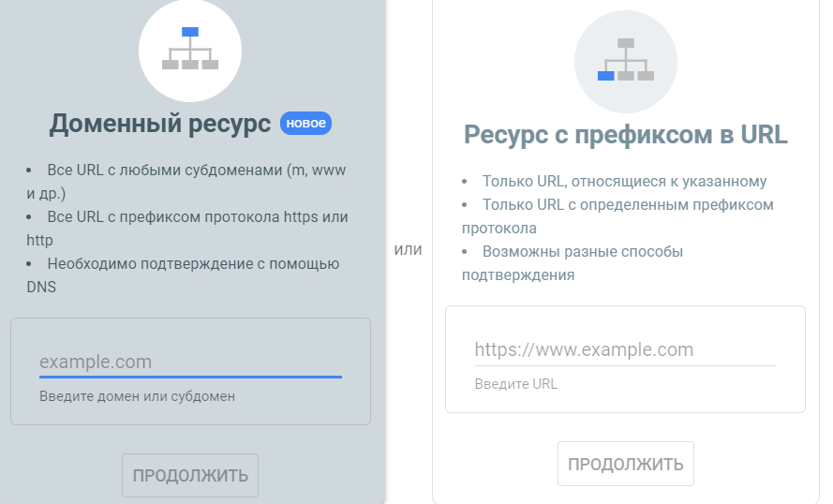The height and width of the screenshot is (504, 833).
Task: Click the Domain property hierarchy icon
Action: pos(190,49)
